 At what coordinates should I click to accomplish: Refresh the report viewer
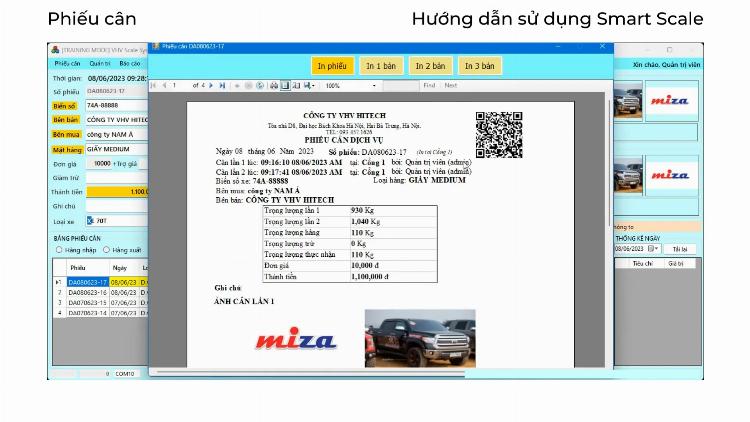tap(260, 86)
